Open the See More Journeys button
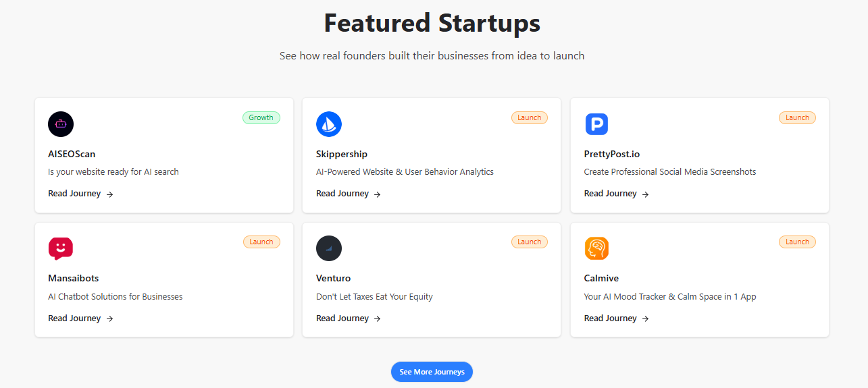Screen dimensions: 868x388 [432, 372]
